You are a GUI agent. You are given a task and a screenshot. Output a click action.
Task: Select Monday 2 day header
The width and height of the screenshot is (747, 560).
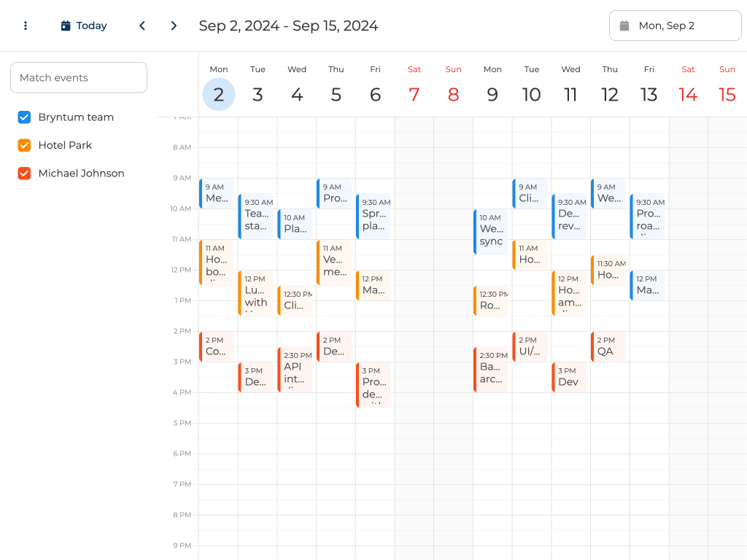[219, 94]
